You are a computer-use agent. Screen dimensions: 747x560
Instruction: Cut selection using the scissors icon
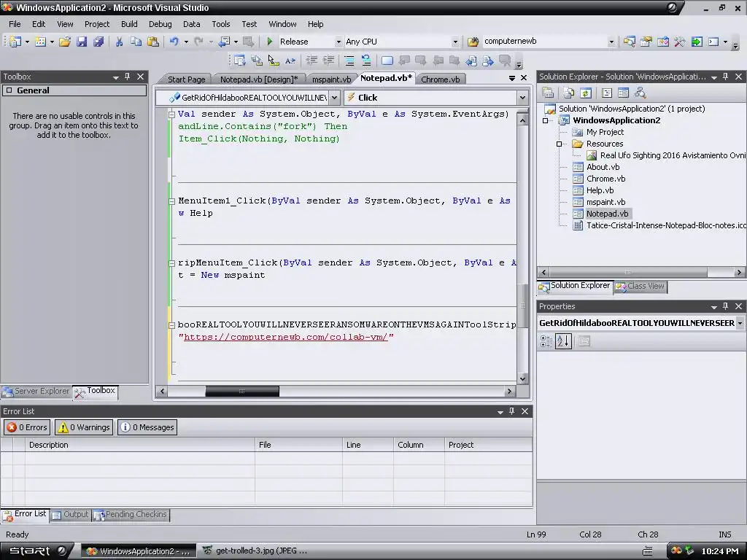point(119,42)
